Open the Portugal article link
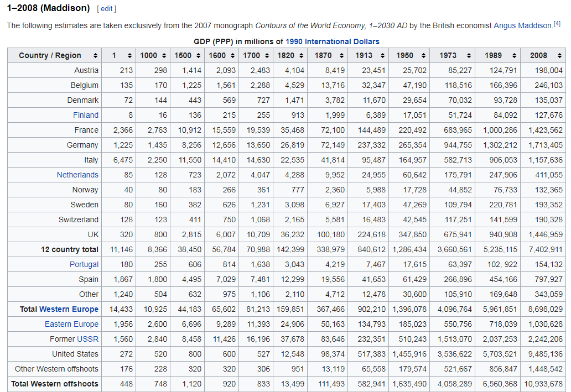The width and height of the screenshot is (571, 392). tap(84, 264)
